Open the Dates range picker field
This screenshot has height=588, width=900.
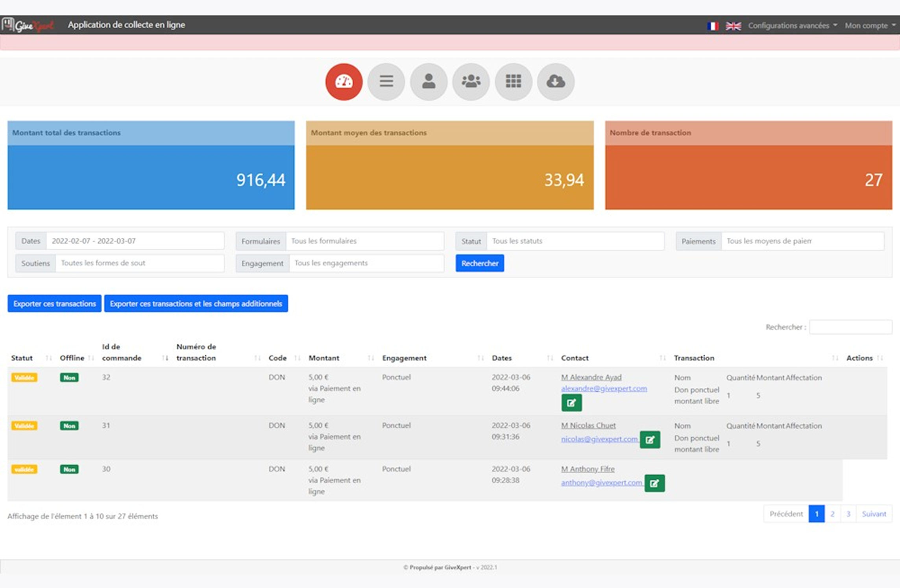[135, 241]
